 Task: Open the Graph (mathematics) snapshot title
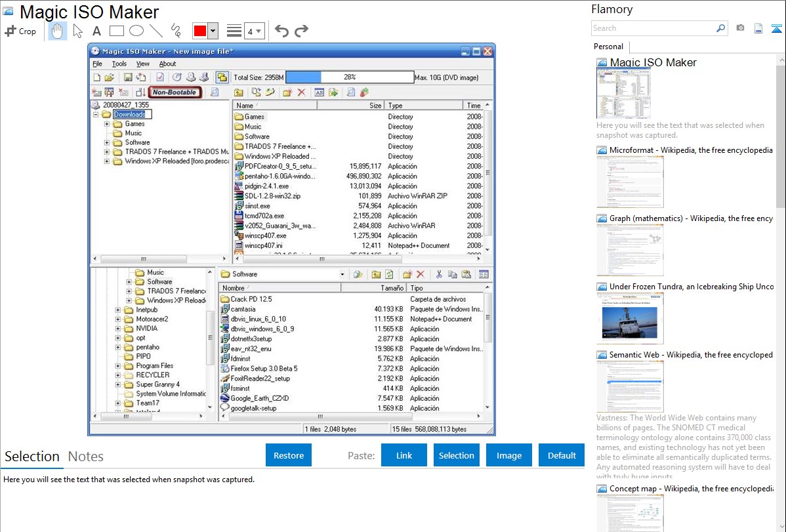coord(691,218)
